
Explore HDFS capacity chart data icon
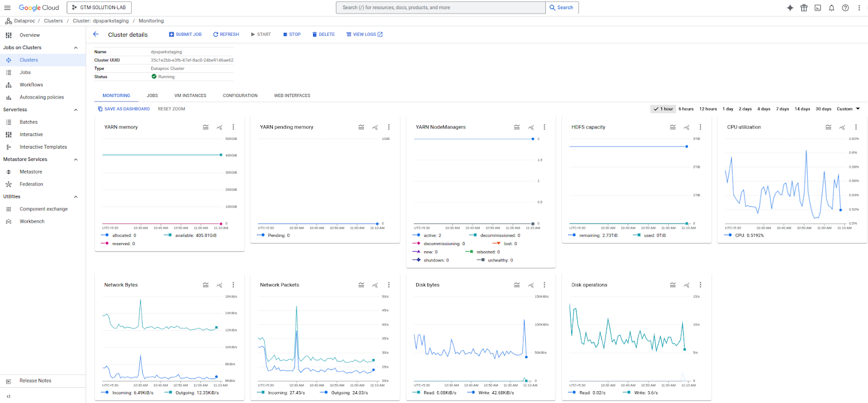click(x=687, y=127)
